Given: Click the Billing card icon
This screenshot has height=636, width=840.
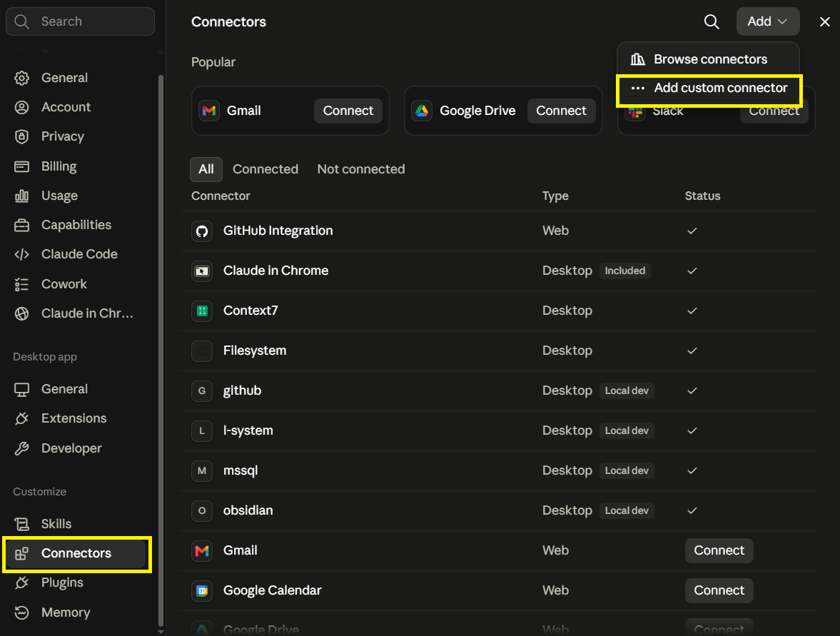Looking at the screenshot, I should pos(21,166).
